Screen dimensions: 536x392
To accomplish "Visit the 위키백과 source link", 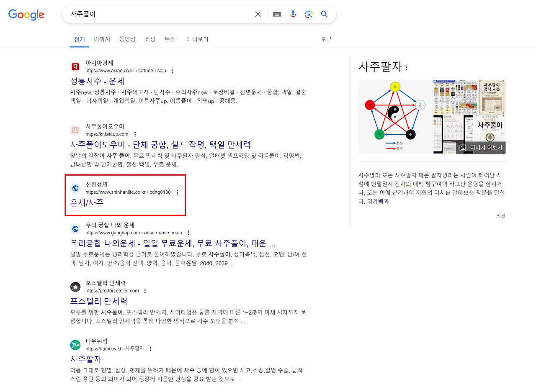I will click(x=379, y=201).
